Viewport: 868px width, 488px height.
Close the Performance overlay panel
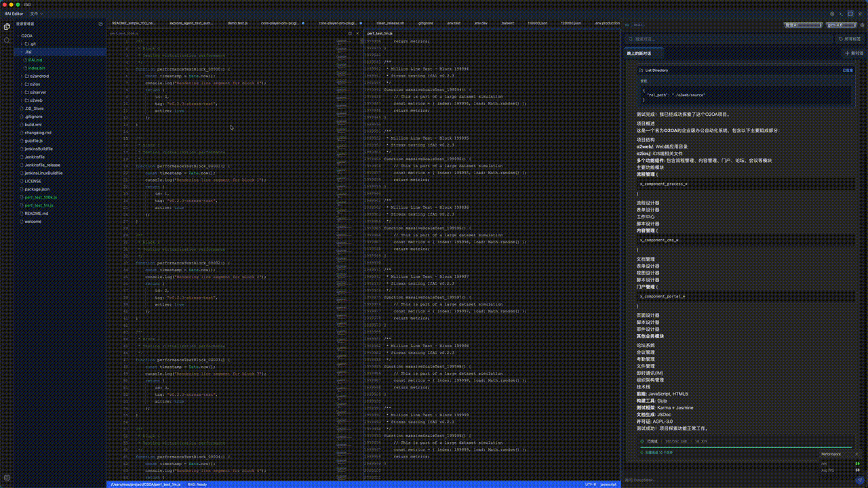[856, 454]
